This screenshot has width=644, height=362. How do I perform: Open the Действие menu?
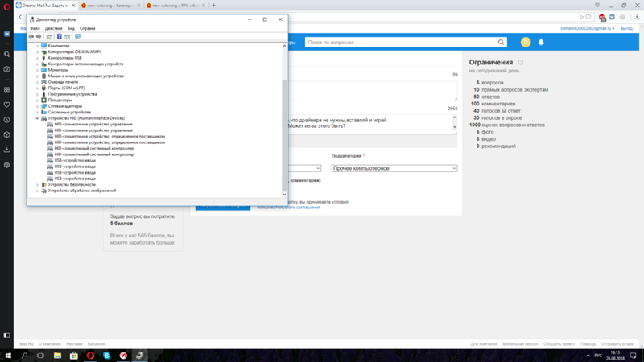(x=53, y=28)
